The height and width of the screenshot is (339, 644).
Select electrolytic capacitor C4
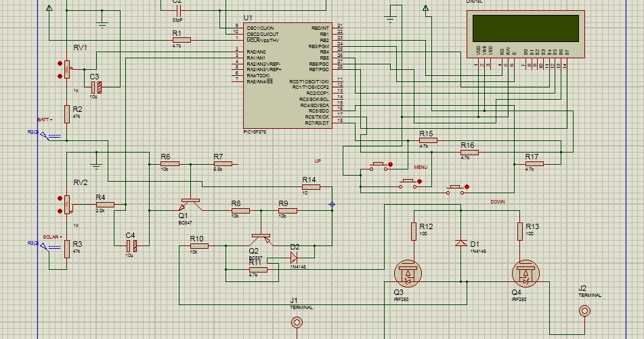point(131,246)
